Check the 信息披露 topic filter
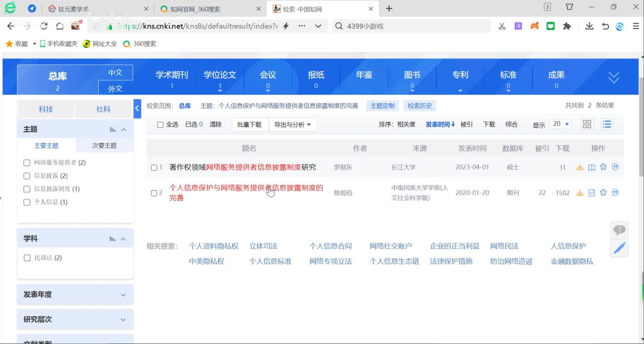This screenshot has height=344, width=644. click(27, 176)
